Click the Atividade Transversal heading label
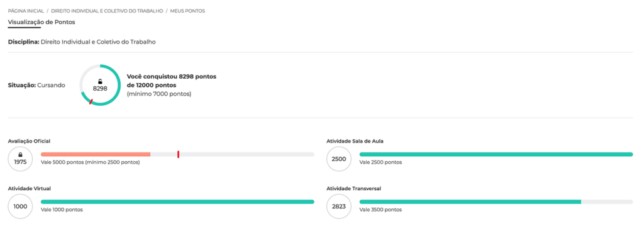 tap(353, 188)
